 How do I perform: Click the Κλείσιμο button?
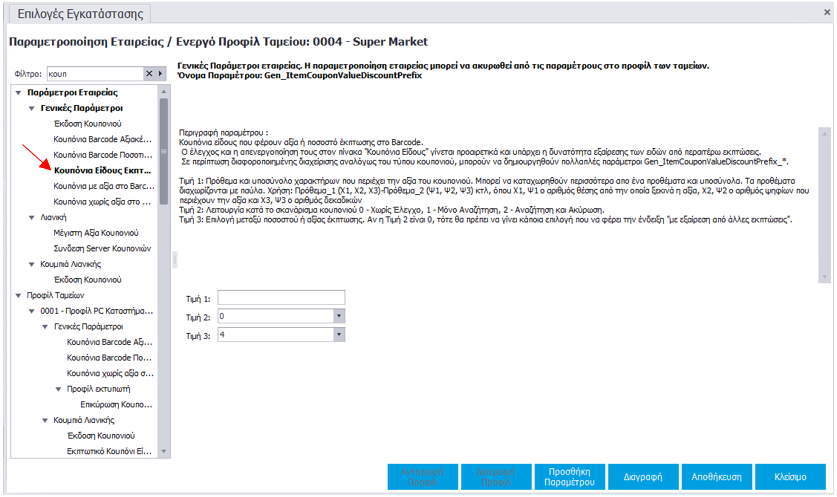point(790,477)
